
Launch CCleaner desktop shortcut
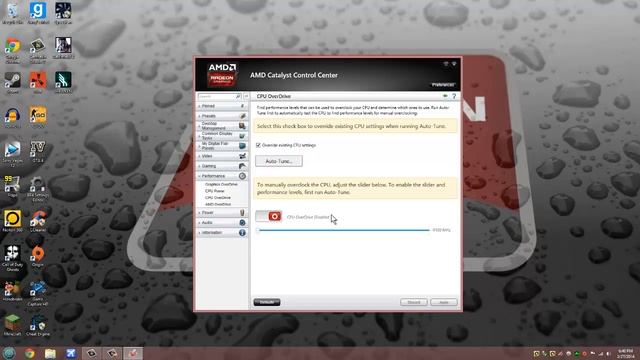click(x=38, y=221)
